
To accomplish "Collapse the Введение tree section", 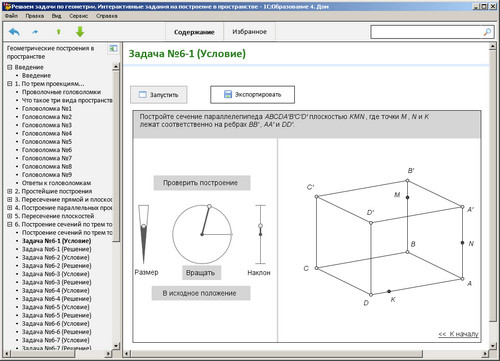I will tap(10, 67).
